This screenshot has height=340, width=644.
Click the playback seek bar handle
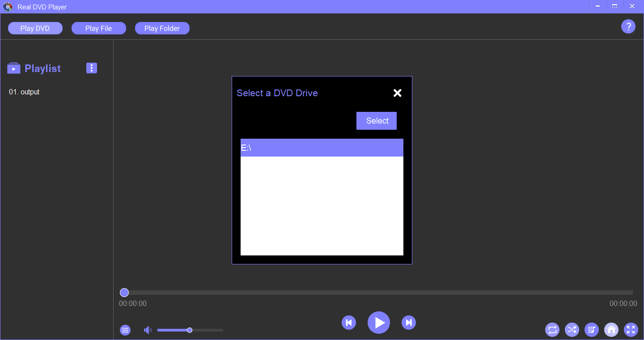point(124,293)
